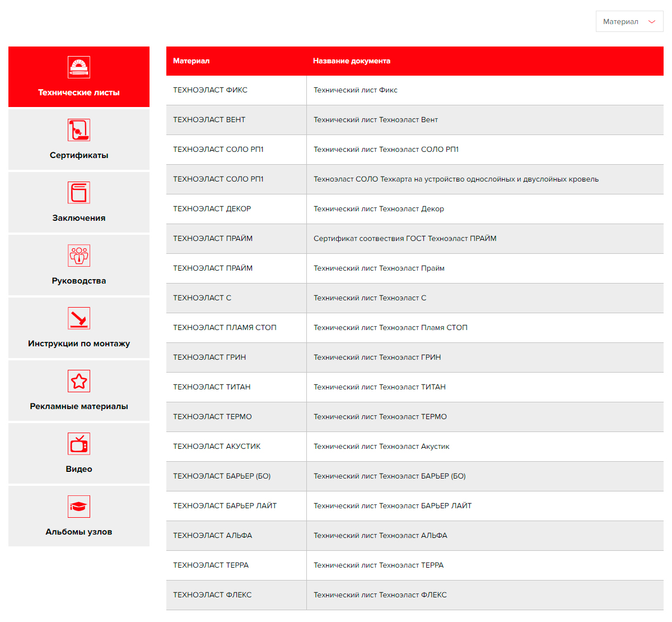672x622 pixels.
Task: Open Технический лист Техноэласт ГРИН
Action: tap(377, 358)
